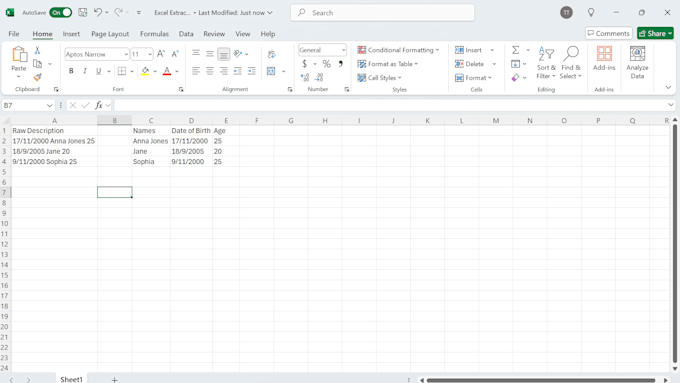Select the Format Painter brush

(37, 77)
